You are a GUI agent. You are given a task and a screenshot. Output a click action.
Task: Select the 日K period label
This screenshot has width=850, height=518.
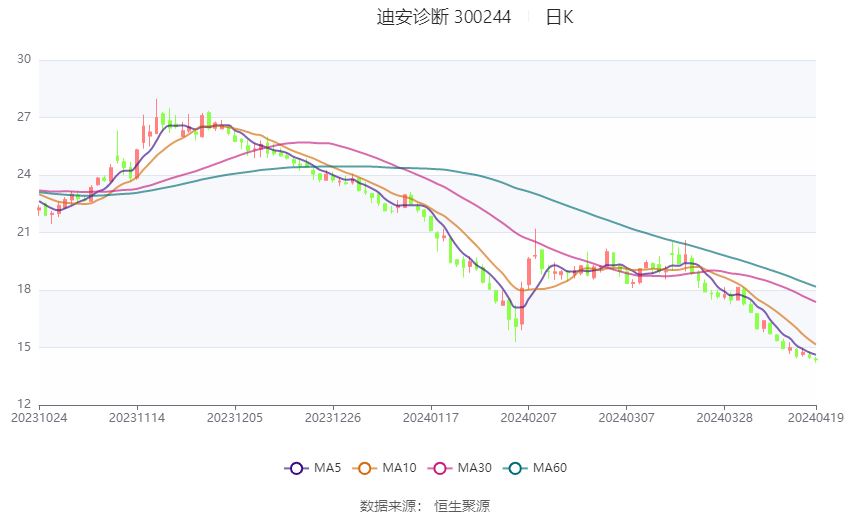[x=559, y=17]
